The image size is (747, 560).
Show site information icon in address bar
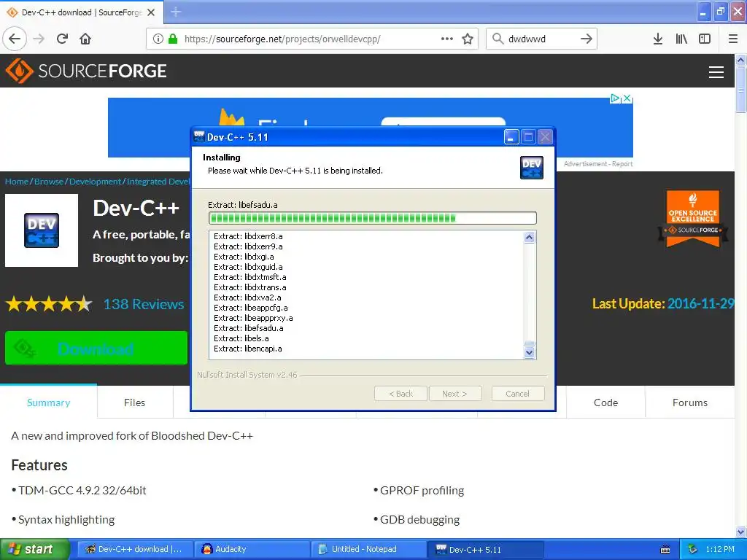coord(158,39)
